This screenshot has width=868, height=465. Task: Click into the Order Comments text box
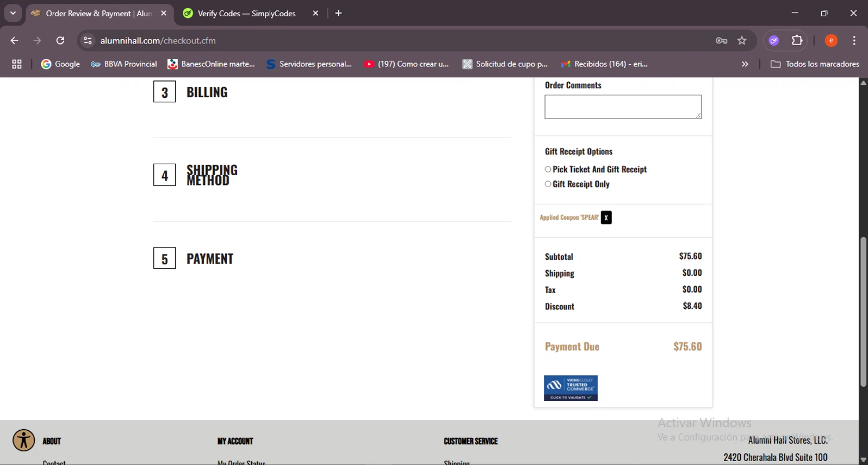click(x=623, y=107)
